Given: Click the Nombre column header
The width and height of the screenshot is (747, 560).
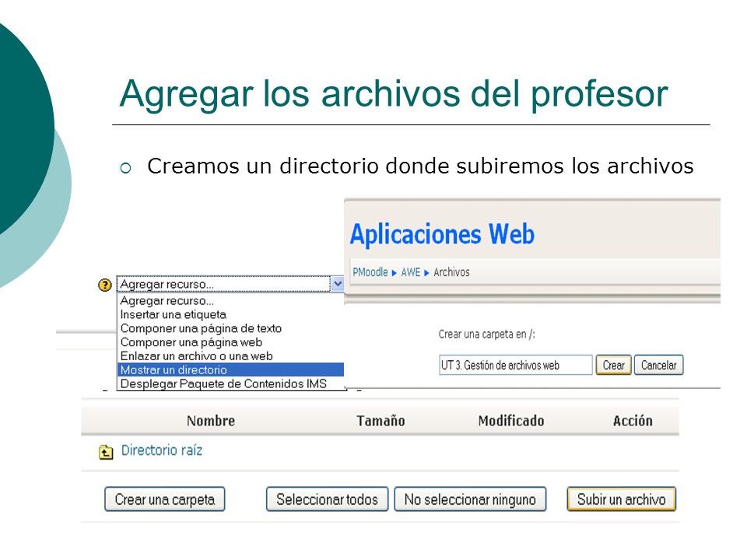Looking at the screenshot, I should tap(211, 421).
